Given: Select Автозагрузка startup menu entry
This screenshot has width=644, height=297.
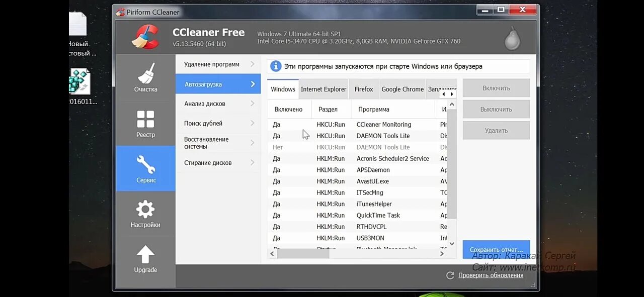Looking at the screenshot, I should pyautogui.click(x=218, y=84).
